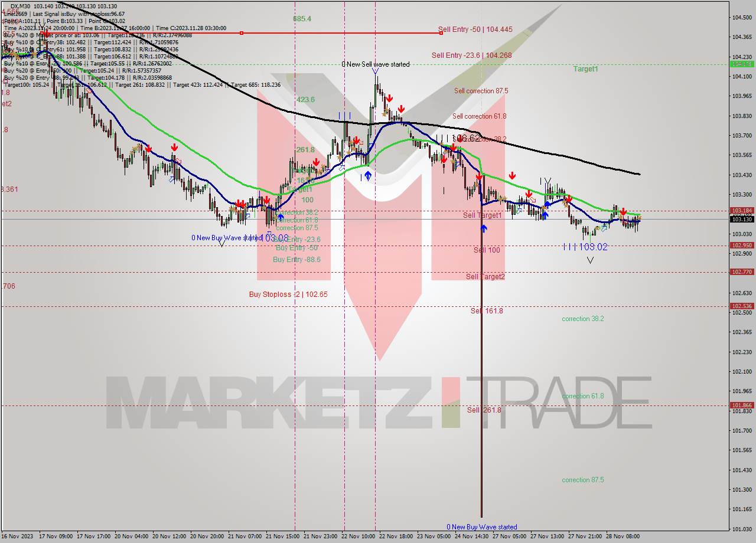
Task: Select the 'Sell Target1' label
Action: tap(482, 215)
